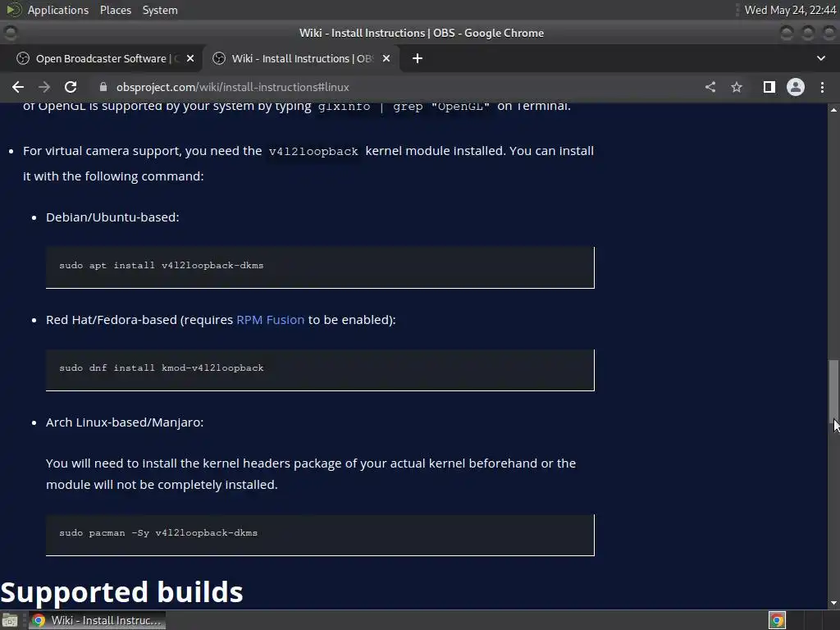The image size is (840, 630).
Task: Open the Chrome three-dot menu
Action: click(822, 87)
